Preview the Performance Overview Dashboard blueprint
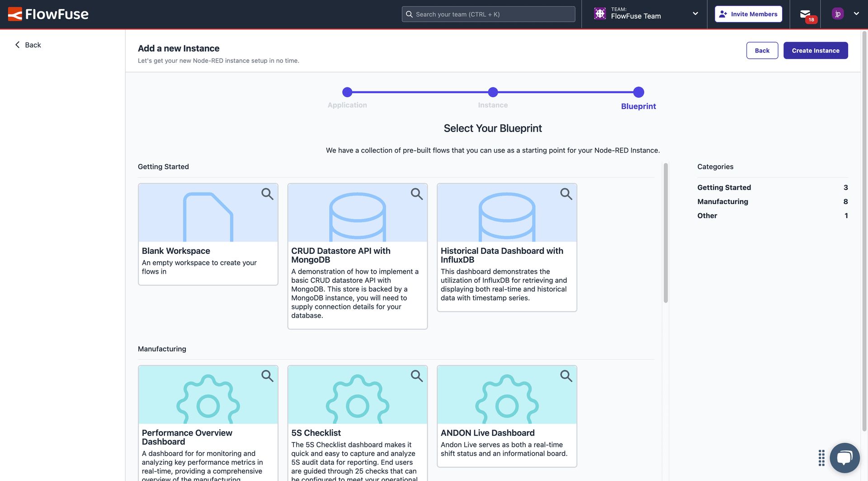Image resolution: width=868 pixels, height=481 pixels. (267, 376)
